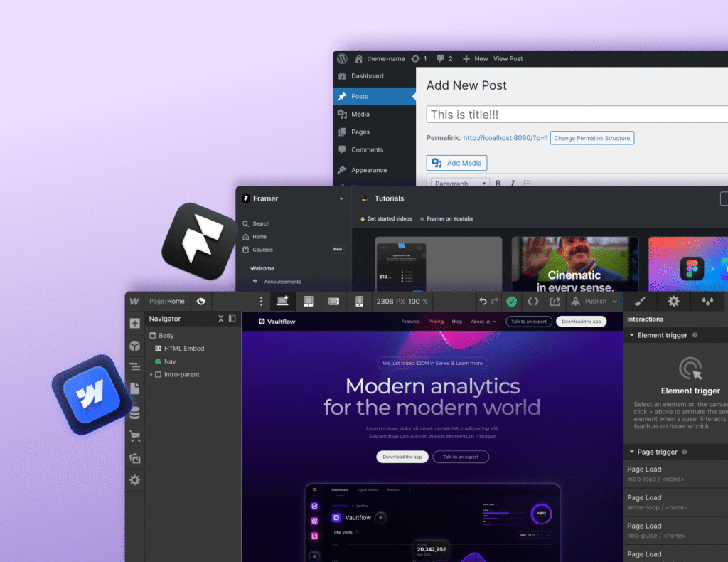The width and height of the screenshot is (728, 562).
Task: Open the Ecommerce cart icon in Webflow
Action: pos(134,435)
